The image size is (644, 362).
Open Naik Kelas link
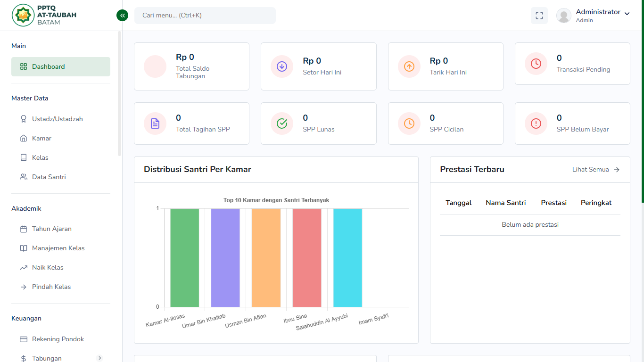[x=61, y=267]
